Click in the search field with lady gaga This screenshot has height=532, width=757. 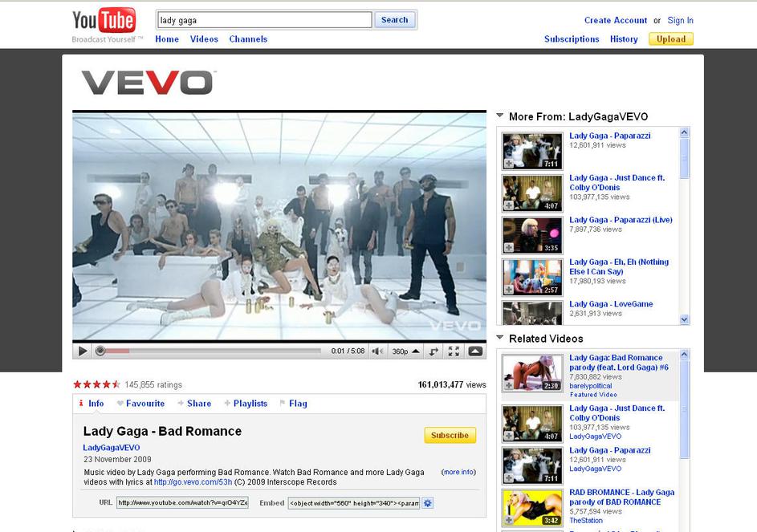[x=263, y=20]
